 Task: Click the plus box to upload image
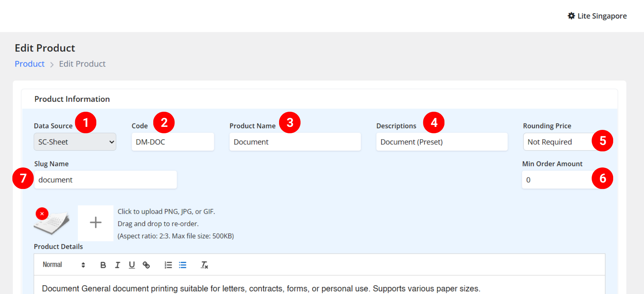[x=96, y=223]
